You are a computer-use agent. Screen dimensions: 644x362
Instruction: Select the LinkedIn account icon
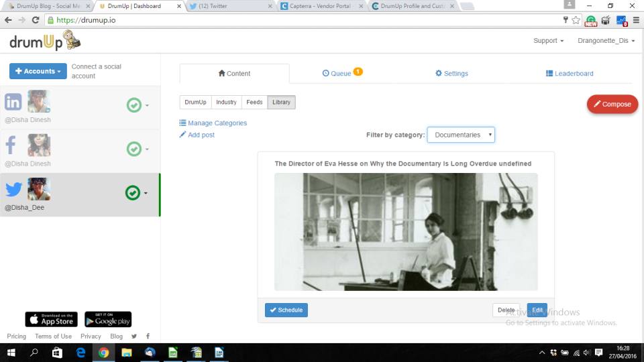click(x=13, y=101)
